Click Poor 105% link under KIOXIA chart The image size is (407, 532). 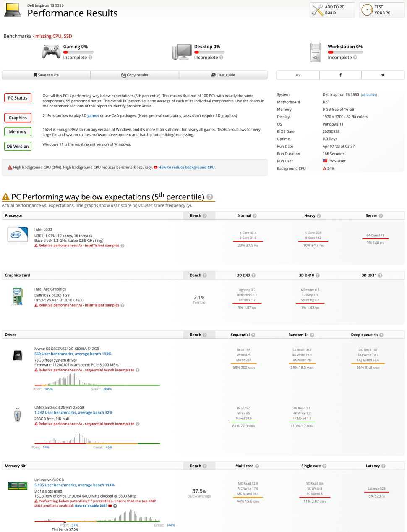(49, 389)
